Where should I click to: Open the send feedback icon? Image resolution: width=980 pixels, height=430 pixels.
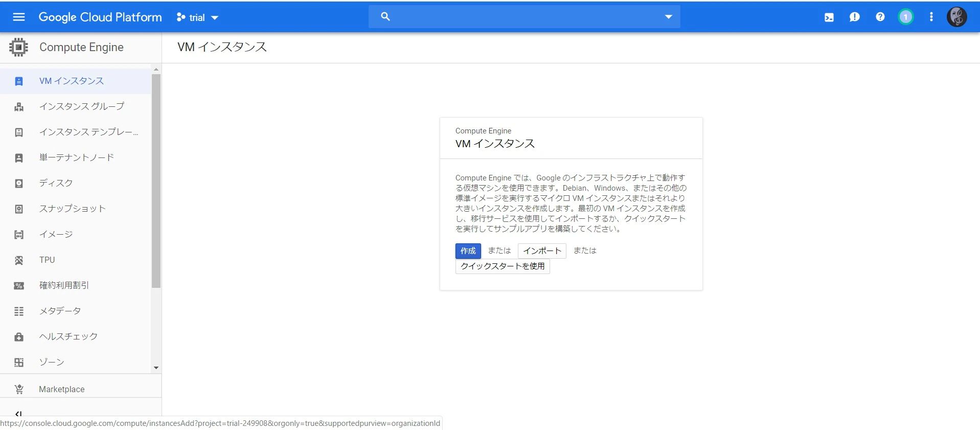click(x=855, y=17)
